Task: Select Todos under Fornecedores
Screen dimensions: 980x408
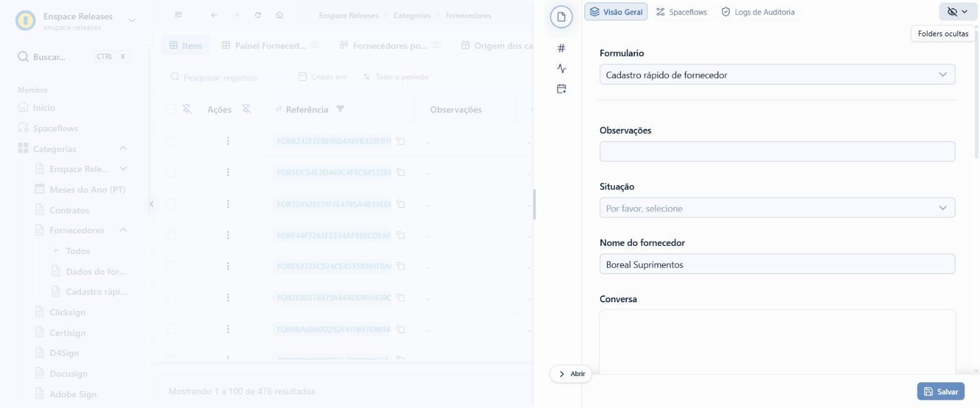Action: click(71, 250)
